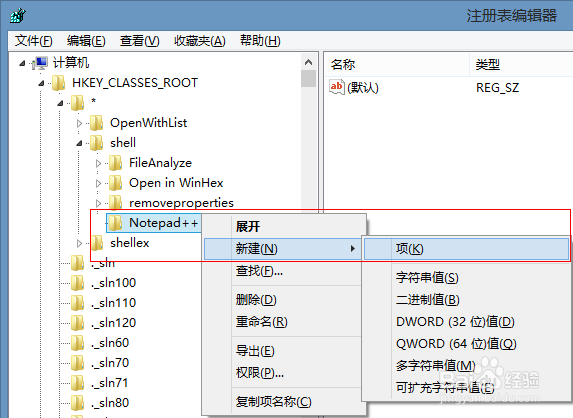
Task: Click the ab string icon of (默认) value
Action: coord(337,87)
